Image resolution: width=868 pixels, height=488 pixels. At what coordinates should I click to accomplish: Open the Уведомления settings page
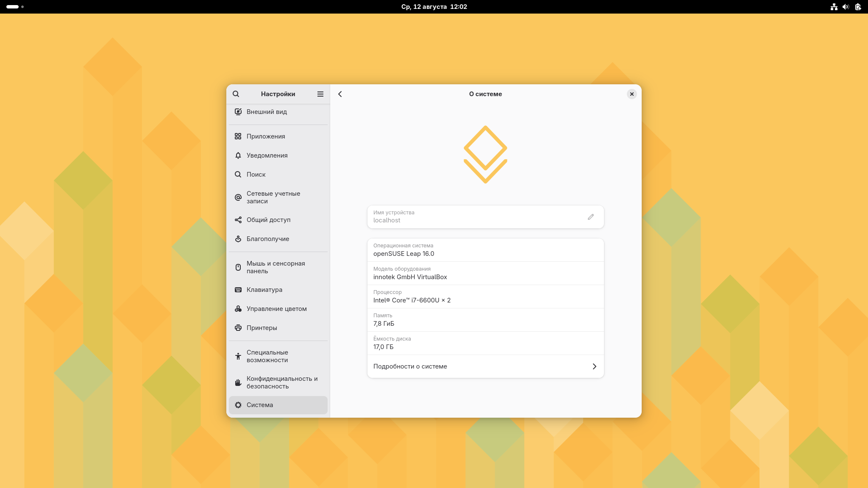[x=278, y=155]
